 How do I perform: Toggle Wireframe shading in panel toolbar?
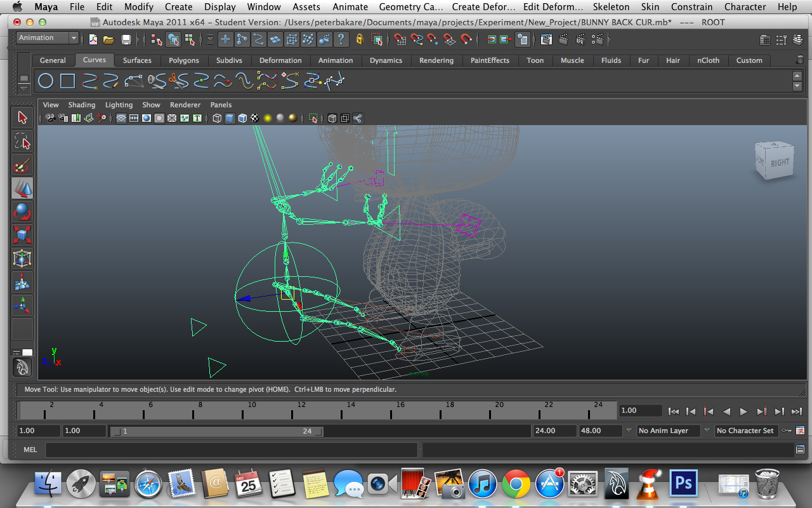pyautogui.click(x=217, y=118)
